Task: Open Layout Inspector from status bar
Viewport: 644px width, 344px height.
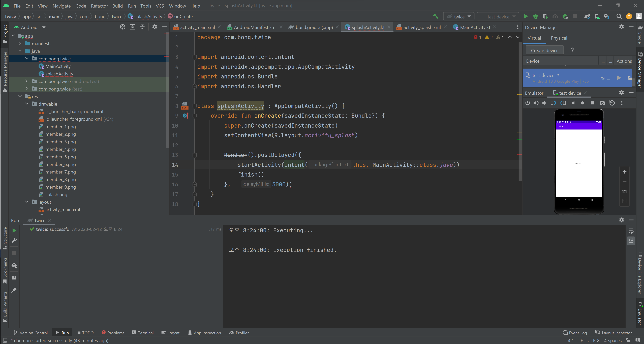Action: [614, 332]
